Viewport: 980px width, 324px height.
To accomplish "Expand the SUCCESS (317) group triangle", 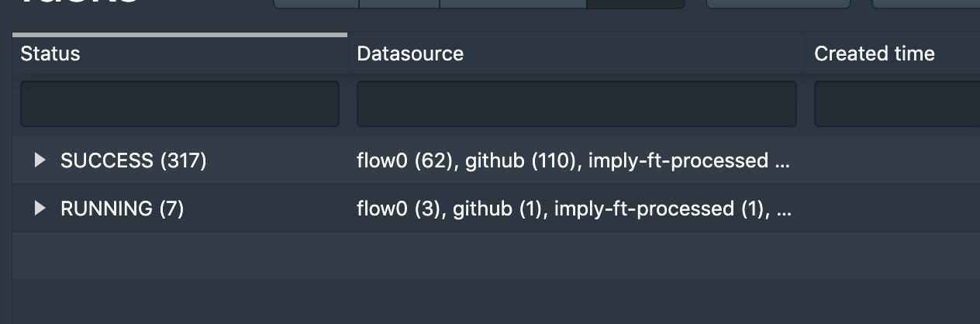I will 40,160.
